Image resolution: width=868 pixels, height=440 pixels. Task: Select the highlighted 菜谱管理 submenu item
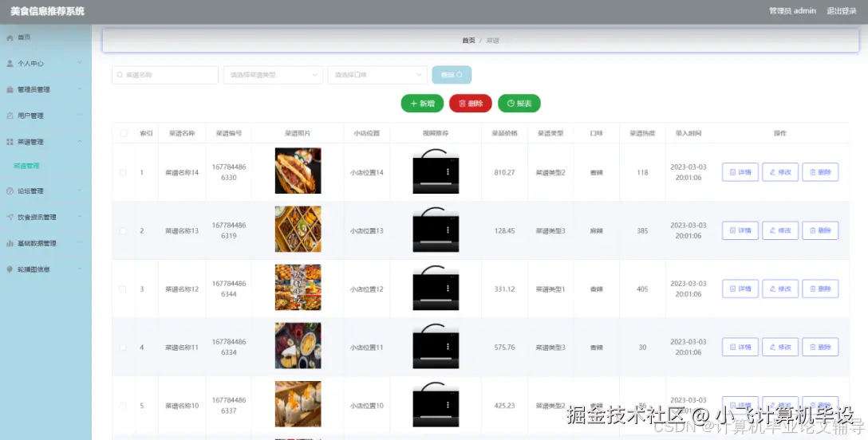(26, 166)
